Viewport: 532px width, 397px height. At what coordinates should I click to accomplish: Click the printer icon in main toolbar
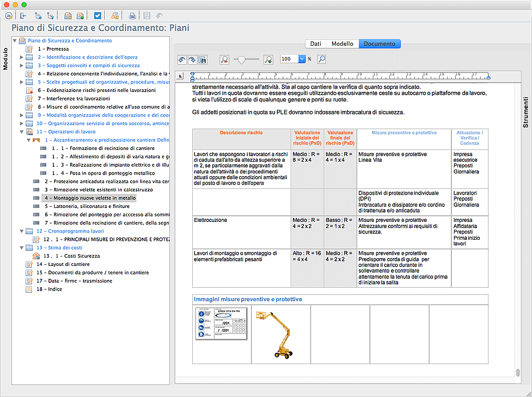point(133,16)
